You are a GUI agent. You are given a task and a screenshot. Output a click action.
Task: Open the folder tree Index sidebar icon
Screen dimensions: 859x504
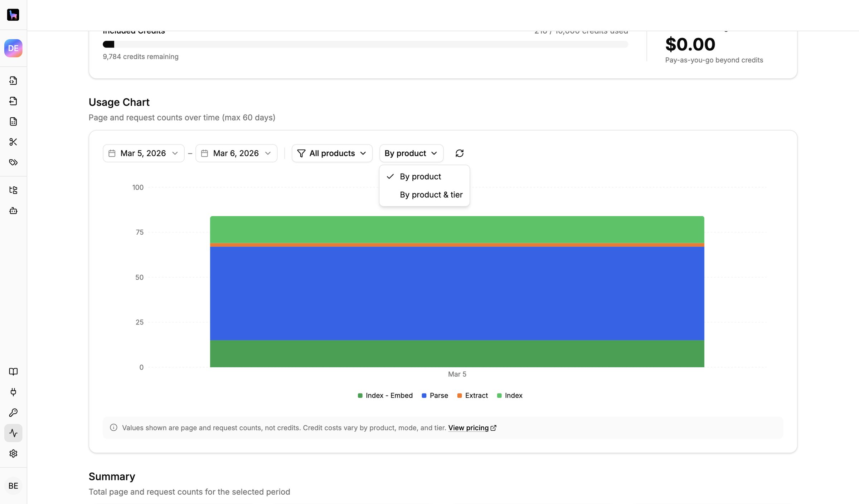point(13,190)
